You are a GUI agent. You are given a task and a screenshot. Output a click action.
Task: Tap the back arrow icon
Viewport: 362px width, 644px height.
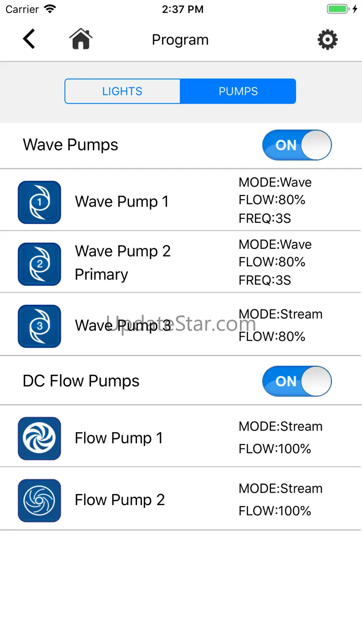(x=29, y=39)
